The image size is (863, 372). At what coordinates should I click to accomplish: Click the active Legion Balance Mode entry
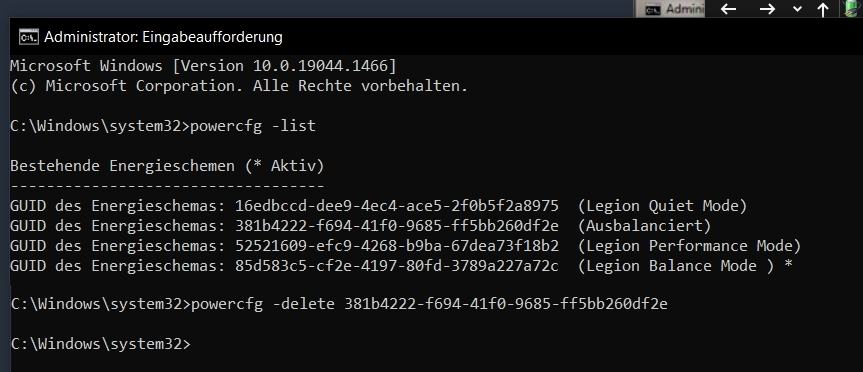(401, 266)
